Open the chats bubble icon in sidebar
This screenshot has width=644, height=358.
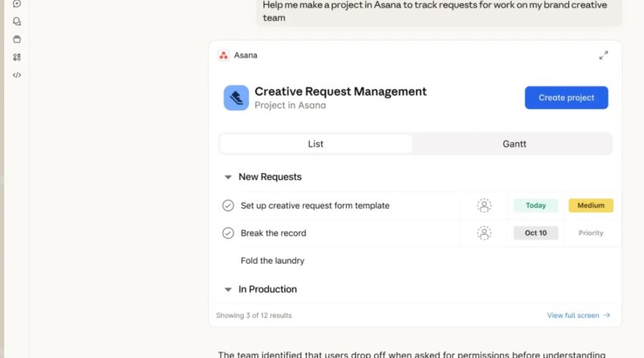(17, 22)
